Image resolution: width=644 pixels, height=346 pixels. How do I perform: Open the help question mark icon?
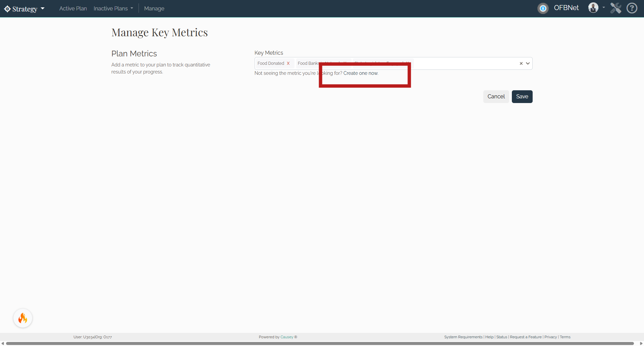click(632, 8)
